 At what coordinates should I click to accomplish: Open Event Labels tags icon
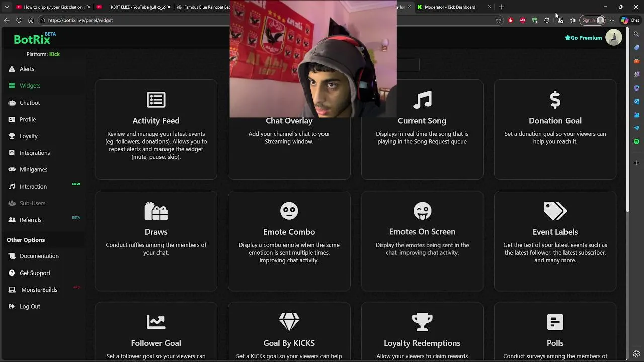click(555, 211)
